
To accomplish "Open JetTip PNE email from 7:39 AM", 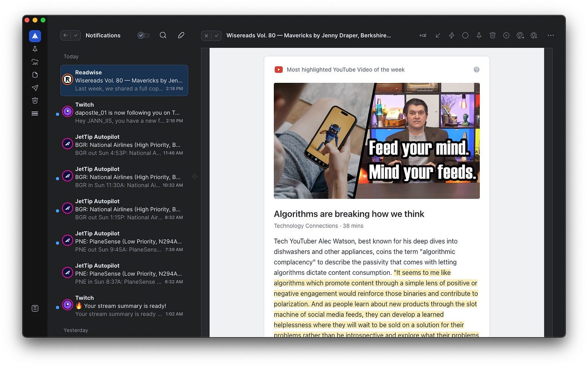I will pos(124,241).
